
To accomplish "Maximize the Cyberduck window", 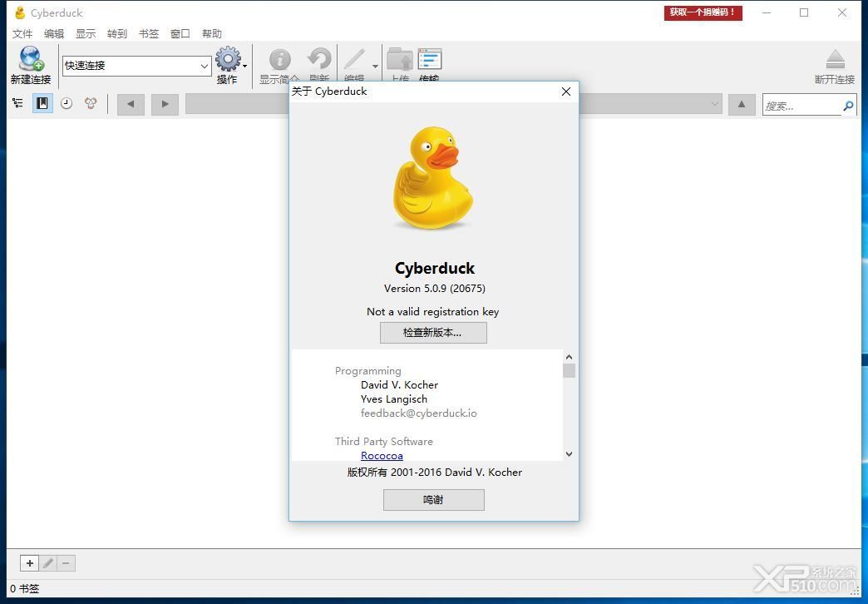I will coord(804,12).
